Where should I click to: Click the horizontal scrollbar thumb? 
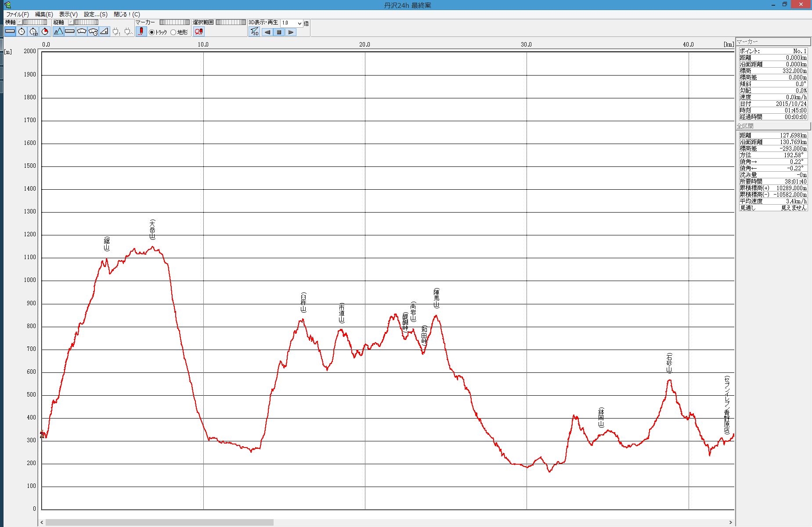[x=159, y=522]
